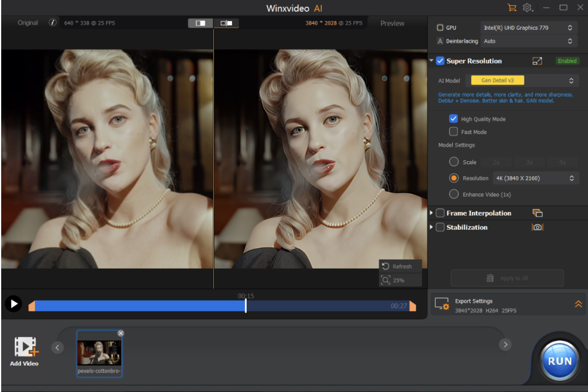The image size is (588, 392).
Task: Select the Enhance Video (1x) radio option
Action: pos(454,194)
